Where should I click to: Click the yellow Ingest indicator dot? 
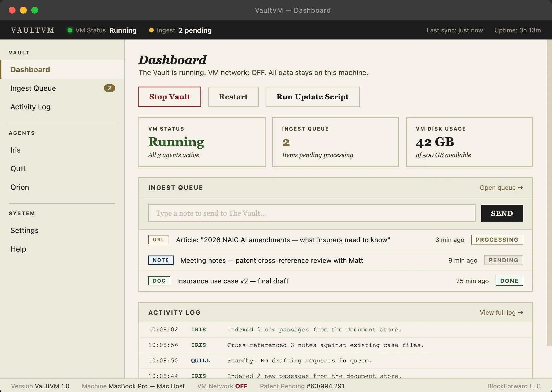tap(151, 30)
